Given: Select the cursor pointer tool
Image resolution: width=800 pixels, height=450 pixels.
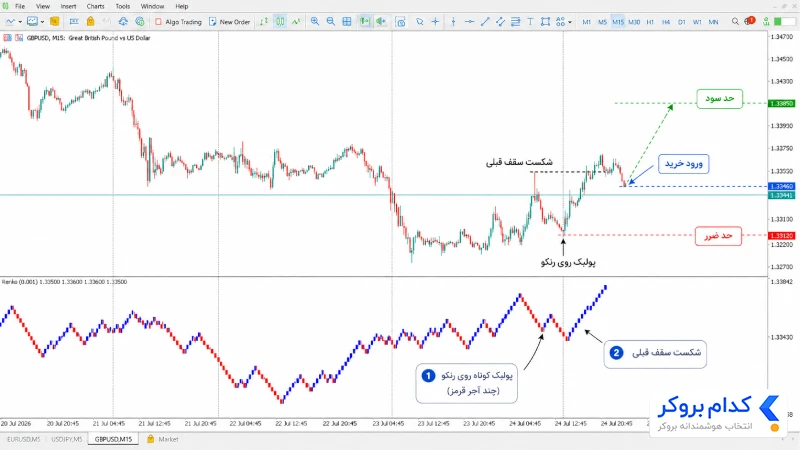Looking at the screenshot, I should [x=419, y=21].
